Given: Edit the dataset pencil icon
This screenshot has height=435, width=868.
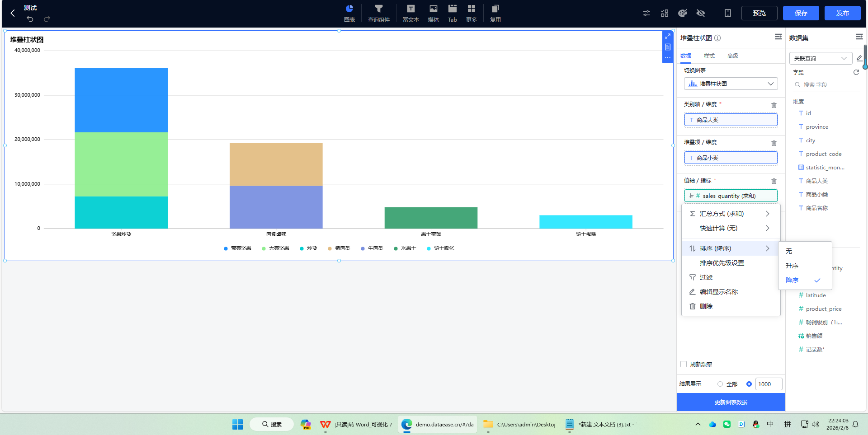Looking at the screenshot, I should (x=859, y=58).
